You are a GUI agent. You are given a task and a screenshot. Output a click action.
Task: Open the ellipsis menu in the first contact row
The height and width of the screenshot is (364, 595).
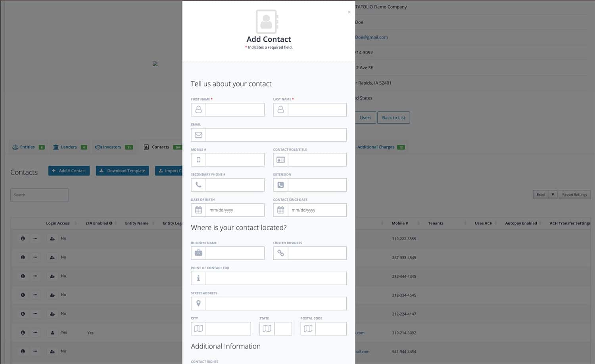pyautogui.click(x=35, y=238)
